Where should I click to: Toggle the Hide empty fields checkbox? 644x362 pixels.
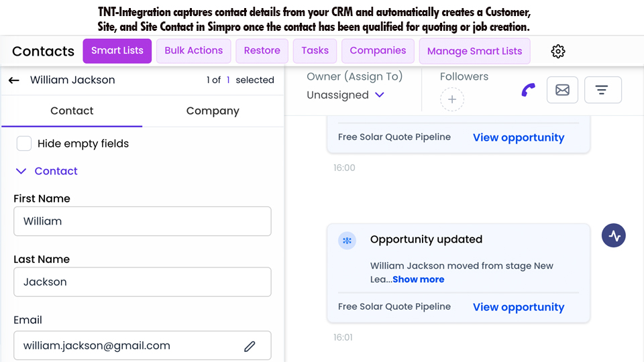tap(24, 143)
